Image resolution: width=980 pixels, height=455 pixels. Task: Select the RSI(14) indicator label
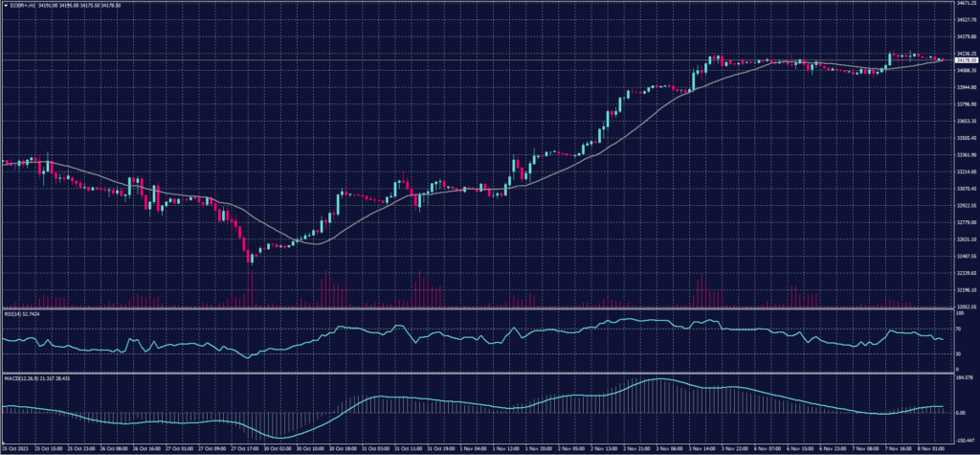13,312
